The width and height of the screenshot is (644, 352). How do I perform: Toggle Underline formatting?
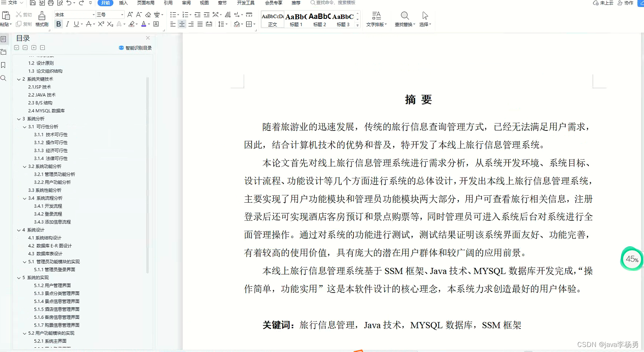pyautogui.click(x=76, y=24)
